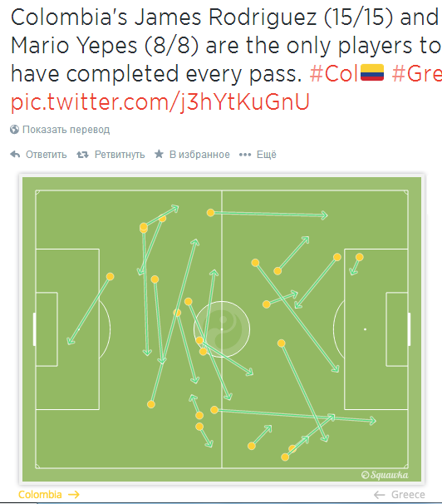Click the yellow Colombia direction arrow
Viewport: 442px width, 504px height.
tap(73, 494)
